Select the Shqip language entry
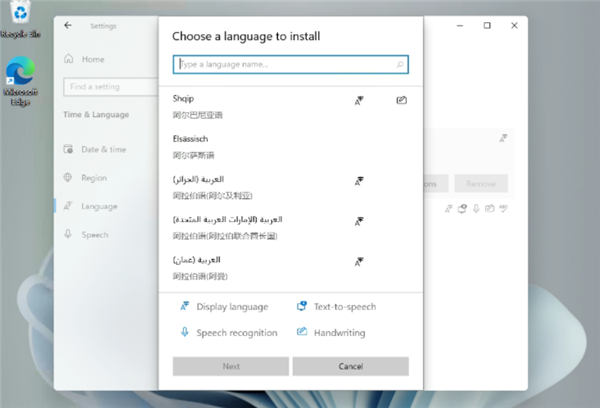Viewport: 600px width, 408px height. [x=290, y=107]
